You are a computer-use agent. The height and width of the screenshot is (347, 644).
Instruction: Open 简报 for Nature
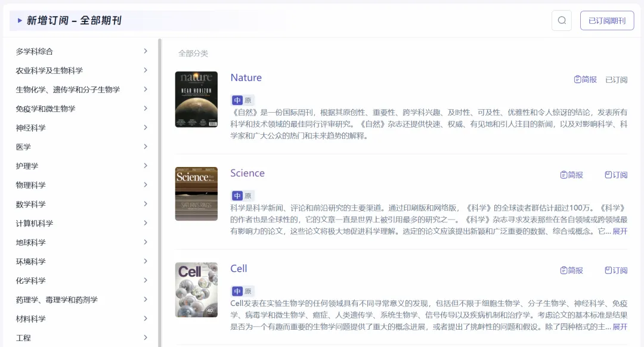[586, 79]
